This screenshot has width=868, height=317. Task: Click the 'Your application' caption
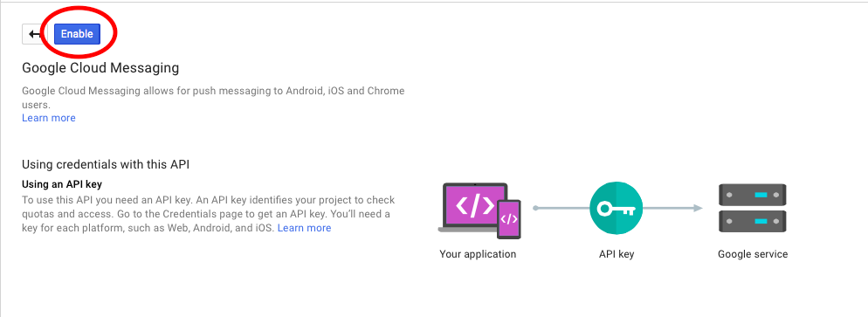(478, 254)
